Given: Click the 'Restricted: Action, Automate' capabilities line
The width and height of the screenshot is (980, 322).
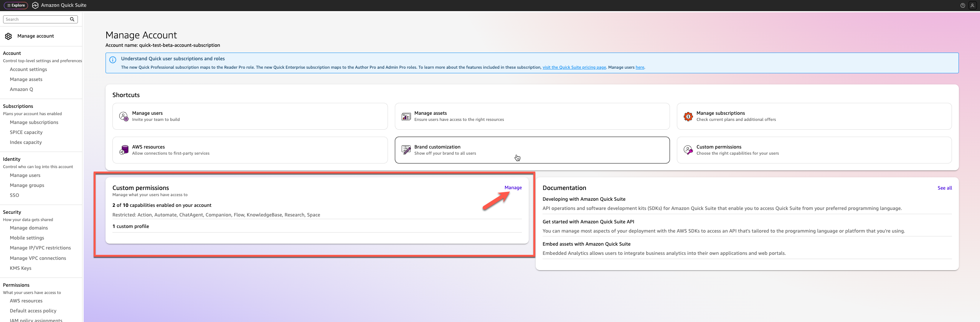Looking at the screenshot, I should pos(216,215).
